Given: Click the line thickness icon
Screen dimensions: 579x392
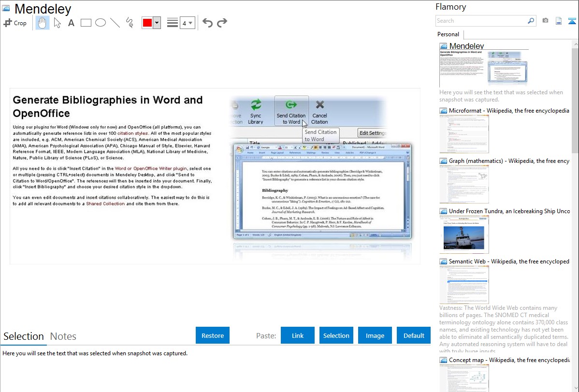Looking at the screenshot, I should pos(172,23).
